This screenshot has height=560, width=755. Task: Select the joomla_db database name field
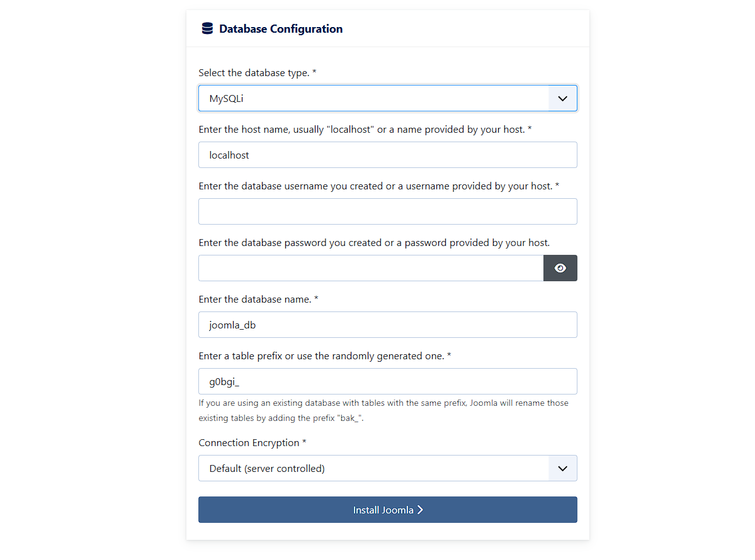(387, 325)
